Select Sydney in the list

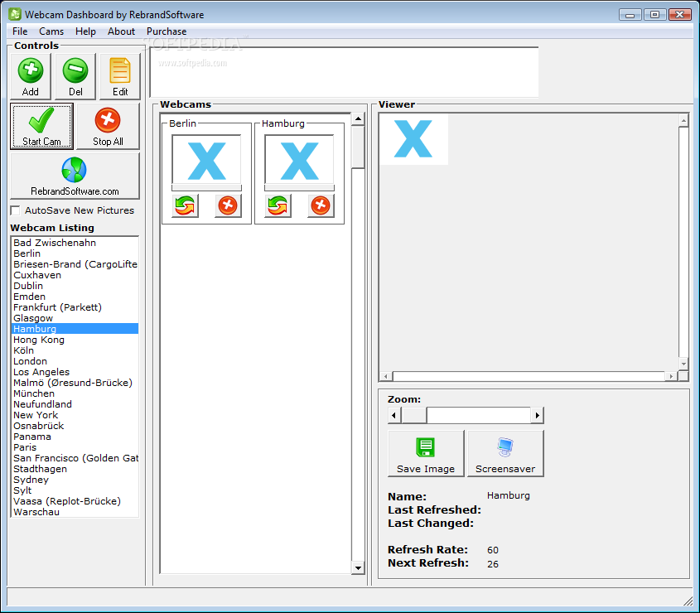(75, 480)
